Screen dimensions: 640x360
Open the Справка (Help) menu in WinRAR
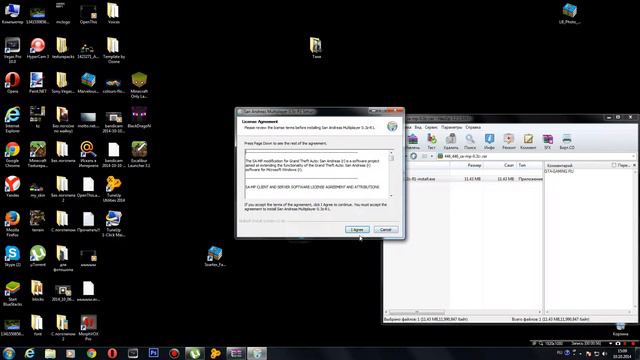pyautogui.click(x=473, y=127)
